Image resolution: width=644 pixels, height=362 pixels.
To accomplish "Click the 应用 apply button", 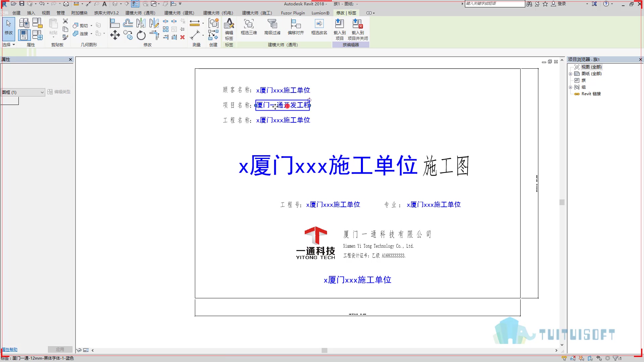I will (x=60, y=349).
